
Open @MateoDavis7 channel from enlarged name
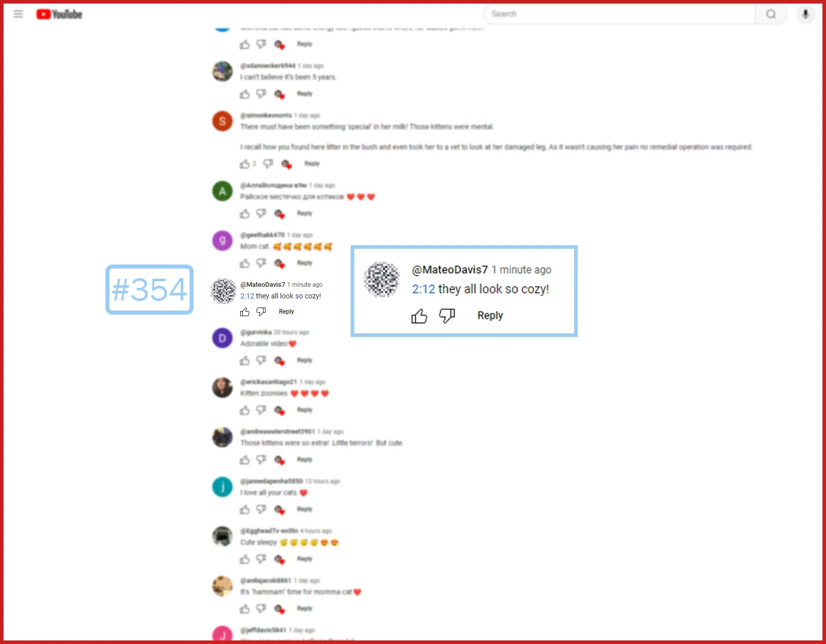coord(450,270)
